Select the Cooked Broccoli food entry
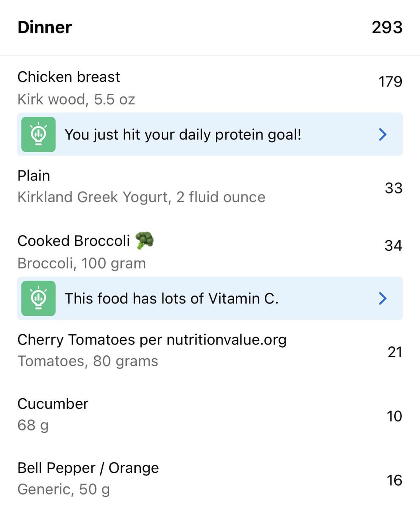The image size is (420, 521). 210,252
